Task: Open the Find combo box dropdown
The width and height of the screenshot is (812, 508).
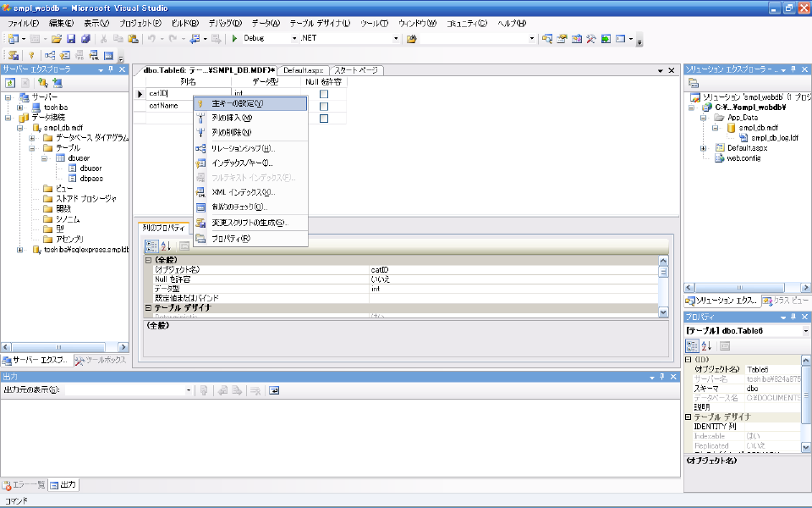Action: (x=531, y=38)
